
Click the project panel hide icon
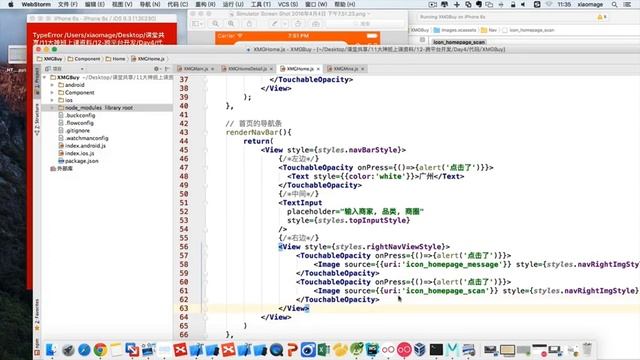click(167, 69)
